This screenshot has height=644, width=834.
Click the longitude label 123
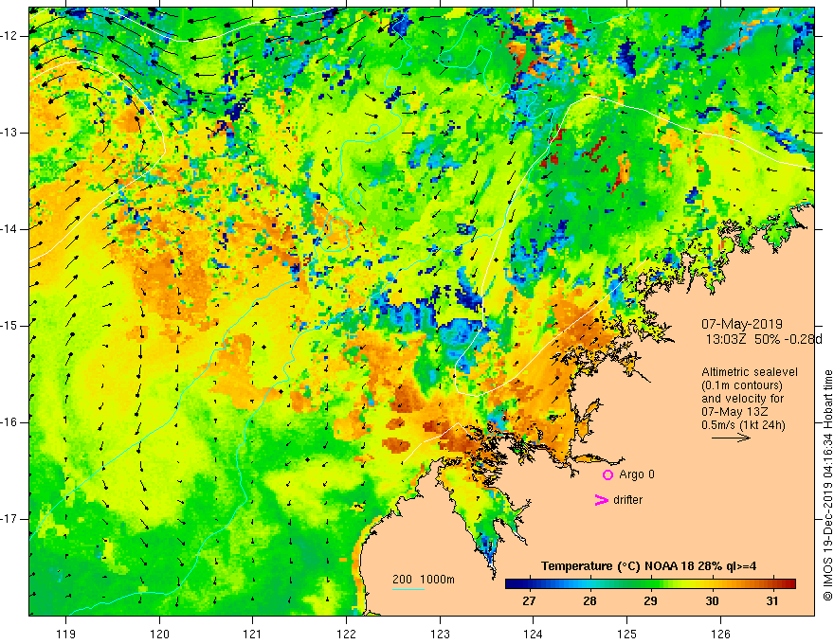click(x=440, y=634)
